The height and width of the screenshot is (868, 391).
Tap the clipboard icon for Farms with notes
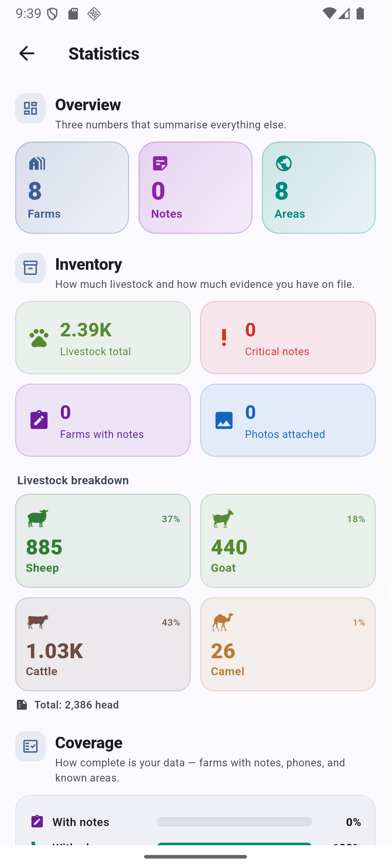click(39, 420)
